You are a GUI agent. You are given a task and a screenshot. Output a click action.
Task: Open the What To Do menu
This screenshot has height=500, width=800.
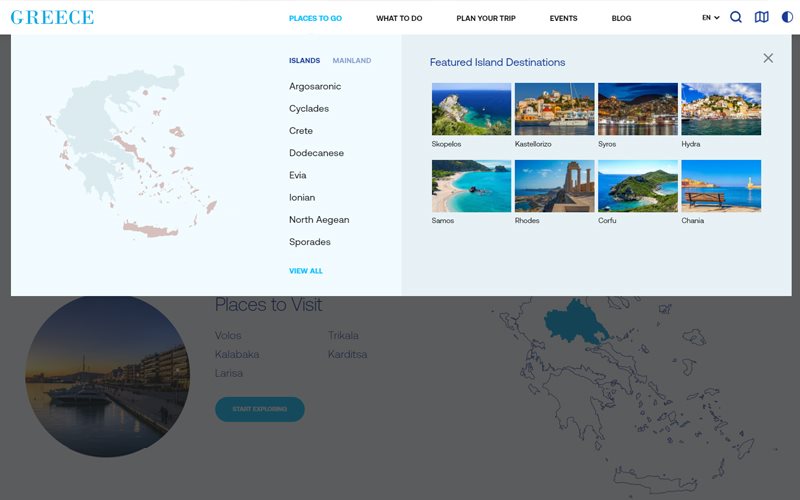(x=399, y=18)
